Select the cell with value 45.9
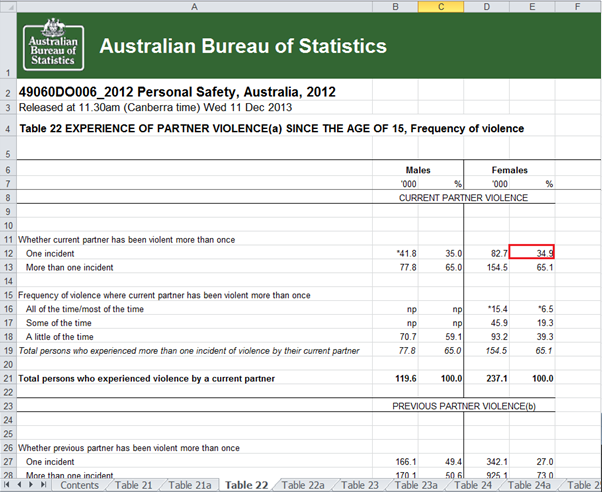The height and width of the screenshot is (492, 602). click(486, 323)
